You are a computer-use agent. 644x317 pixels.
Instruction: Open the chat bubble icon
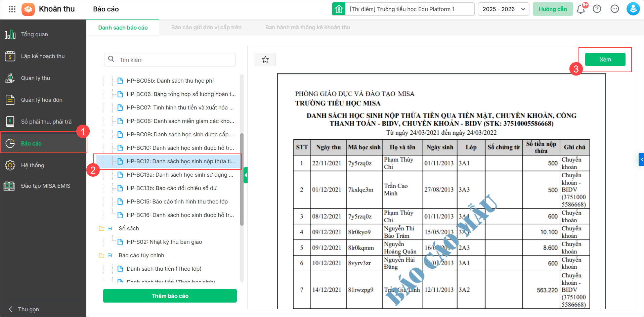[615, 9]
